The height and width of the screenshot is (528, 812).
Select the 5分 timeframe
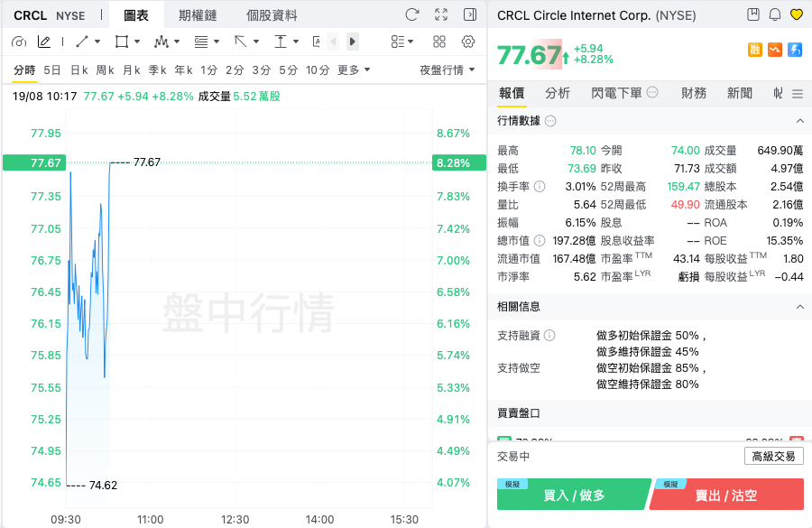pyautogui.click(x=289, y=70)
